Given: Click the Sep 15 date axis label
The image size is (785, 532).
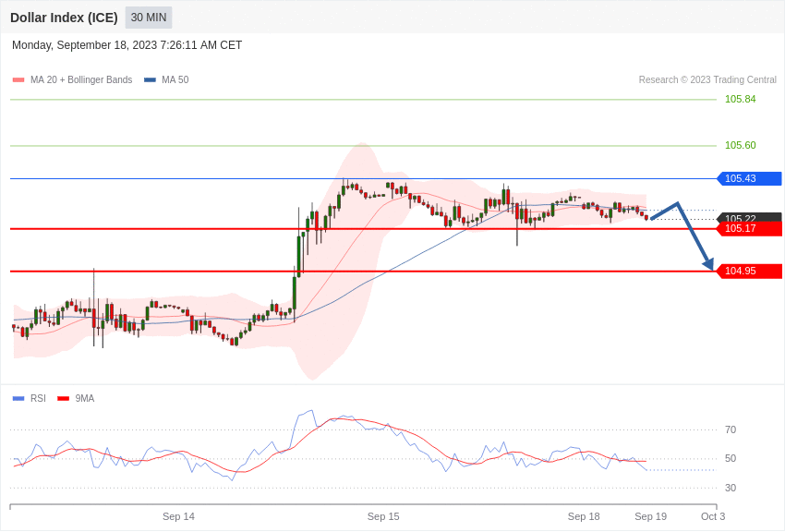Looking at the screenshot, I should 383,516.
